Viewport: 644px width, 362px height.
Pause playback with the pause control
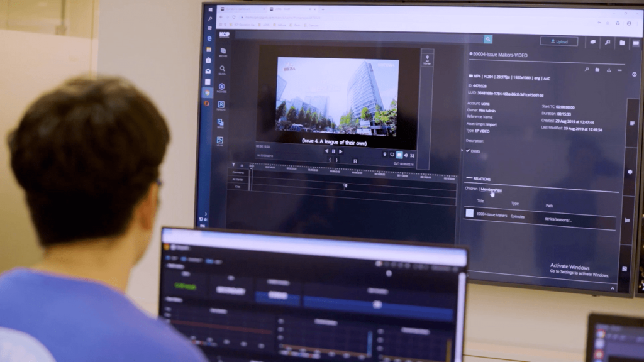tap(333, 151)
